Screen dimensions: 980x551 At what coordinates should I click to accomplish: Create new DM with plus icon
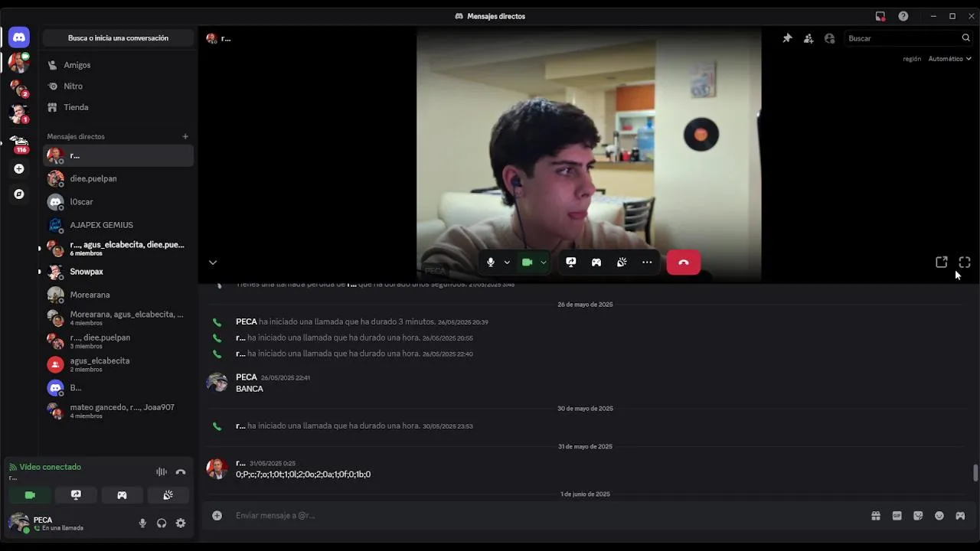[x=185, y=136]
